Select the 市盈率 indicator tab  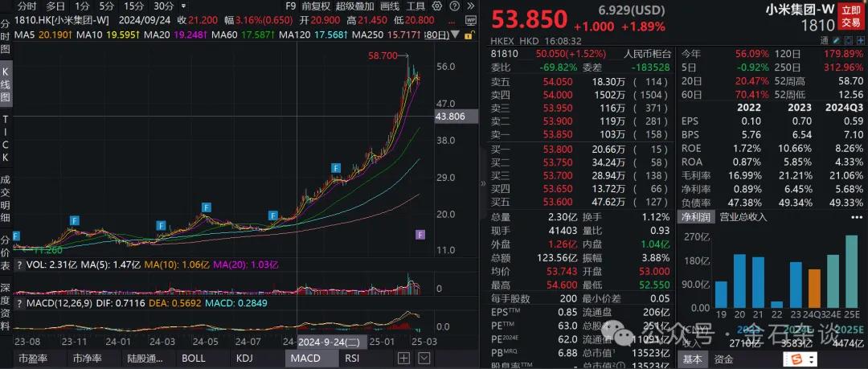click(x=33, y=358)
